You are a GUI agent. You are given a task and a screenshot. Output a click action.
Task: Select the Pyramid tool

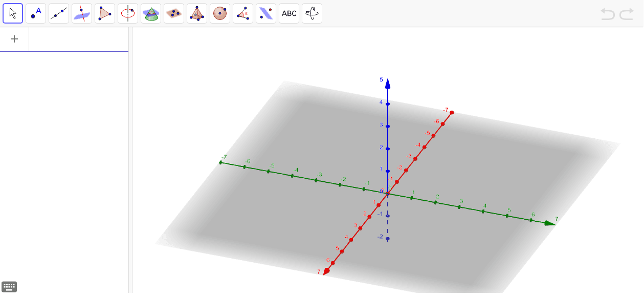click(197, 13)
